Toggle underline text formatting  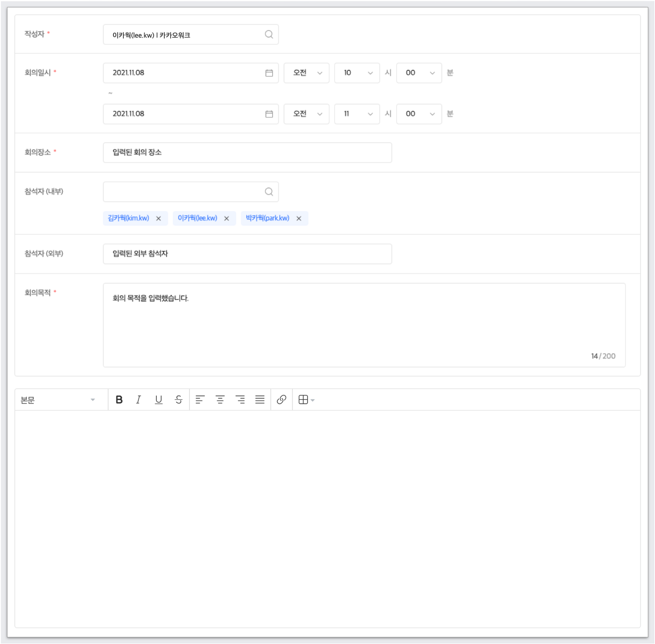[x=159, y=400]
